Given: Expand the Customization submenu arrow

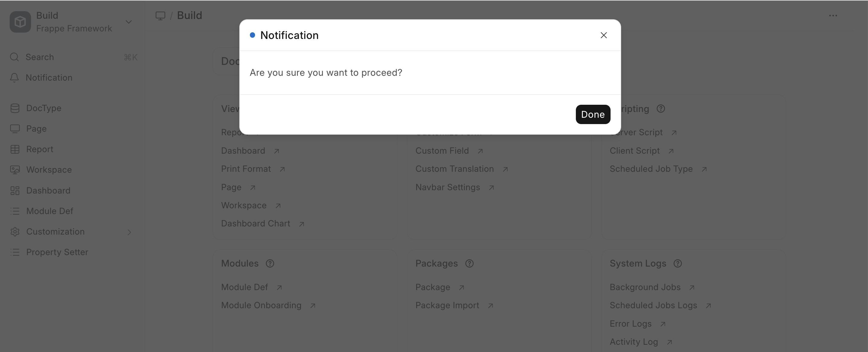Looking at the screenshot, I should tap(129, 232).
